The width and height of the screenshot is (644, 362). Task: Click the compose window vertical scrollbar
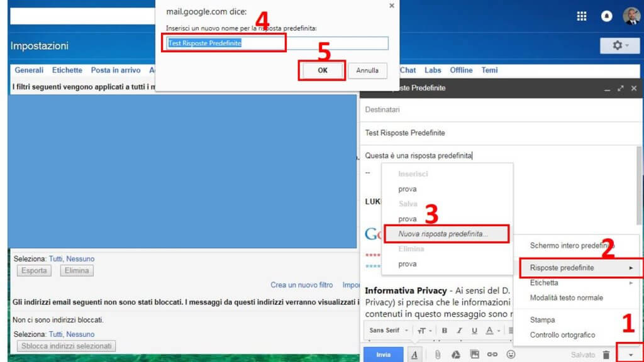[639, 185]
